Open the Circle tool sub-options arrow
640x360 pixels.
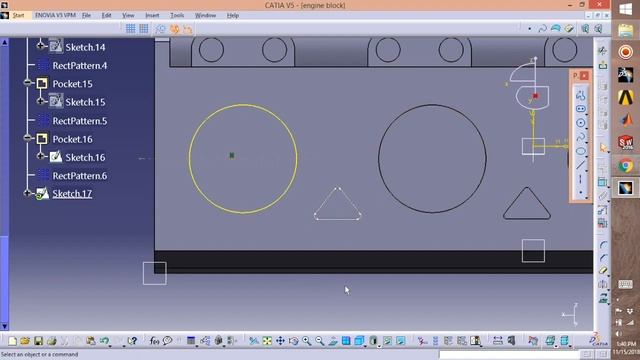point(587,129)
